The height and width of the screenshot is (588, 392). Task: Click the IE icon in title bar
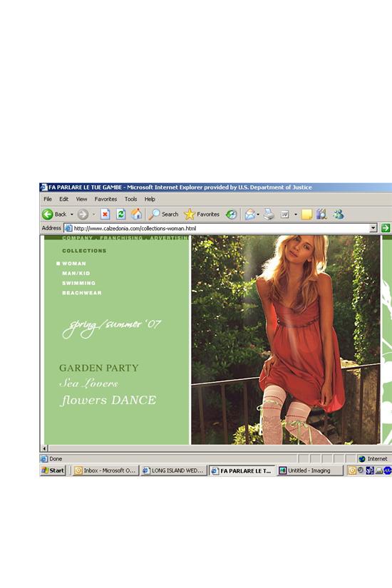[44, 187]
